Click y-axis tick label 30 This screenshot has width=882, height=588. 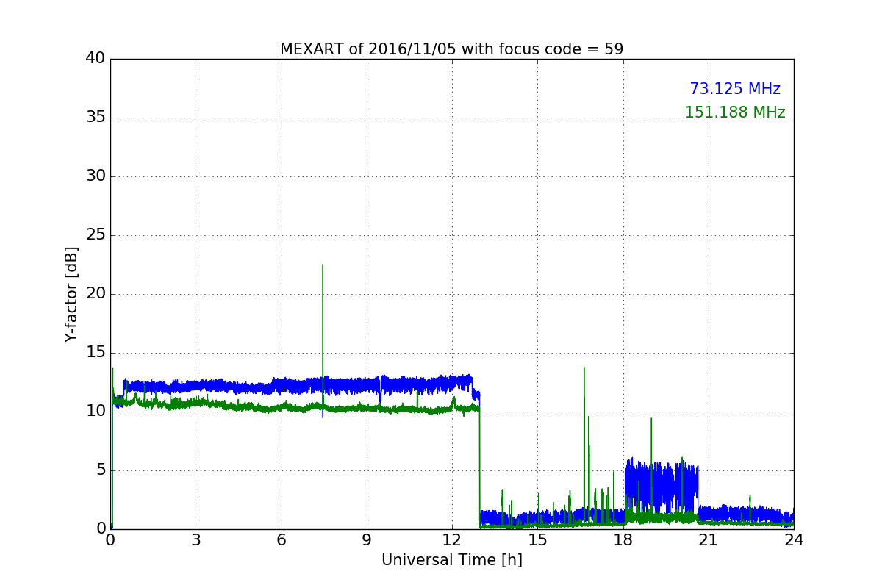click(x=96, y=176)
